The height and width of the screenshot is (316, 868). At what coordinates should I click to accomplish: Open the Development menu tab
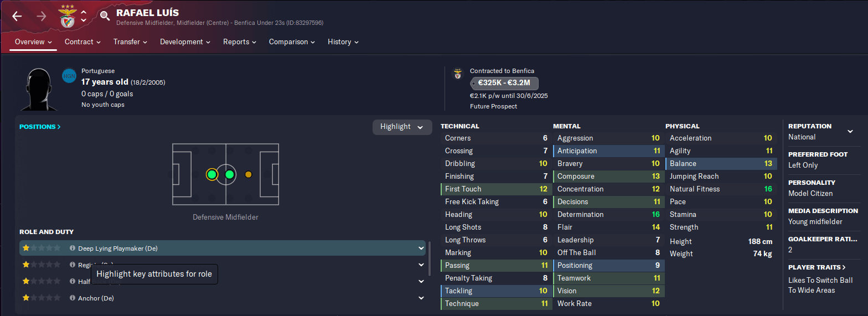[x=185, y=42]
